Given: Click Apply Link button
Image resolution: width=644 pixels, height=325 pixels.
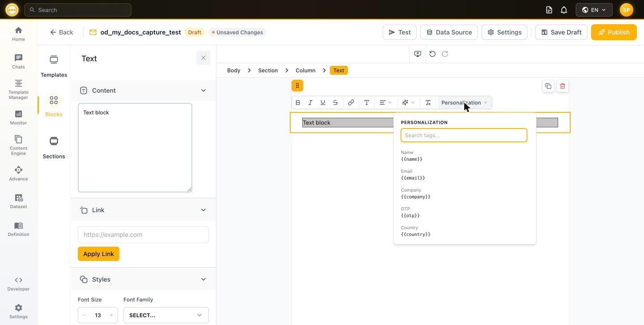Looking at the screenshot, I should coord(98,254).
